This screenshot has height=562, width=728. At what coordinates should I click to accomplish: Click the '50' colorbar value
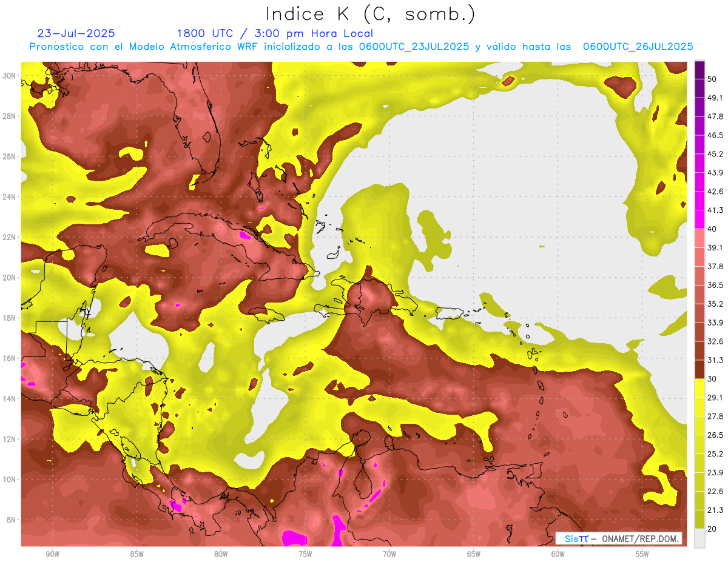pos(712,79)
